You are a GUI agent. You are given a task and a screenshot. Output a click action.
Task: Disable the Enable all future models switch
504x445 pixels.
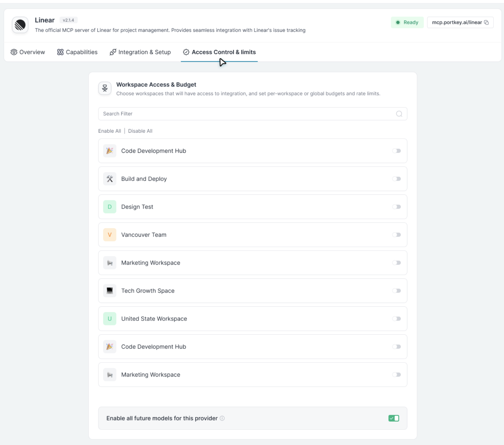[394, 418]
